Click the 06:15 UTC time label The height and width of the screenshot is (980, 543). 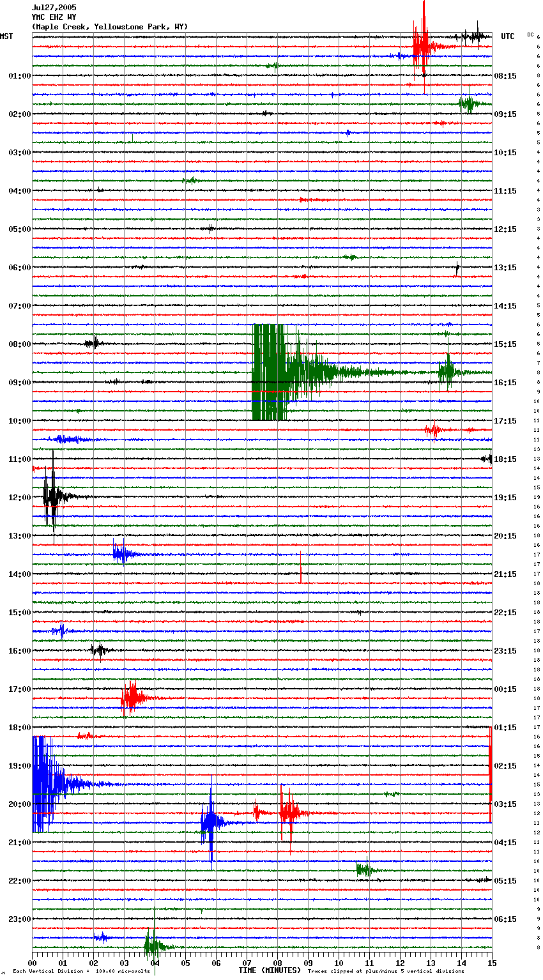[x=505, y=919]
